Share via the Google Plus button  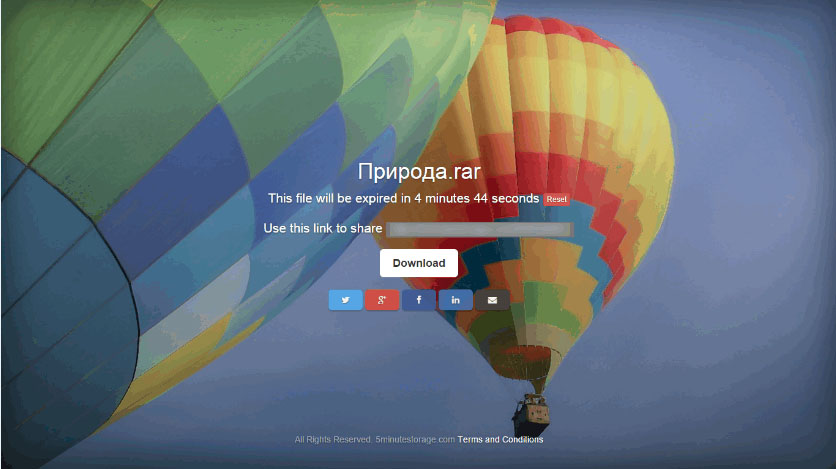(x=382, y=300)
